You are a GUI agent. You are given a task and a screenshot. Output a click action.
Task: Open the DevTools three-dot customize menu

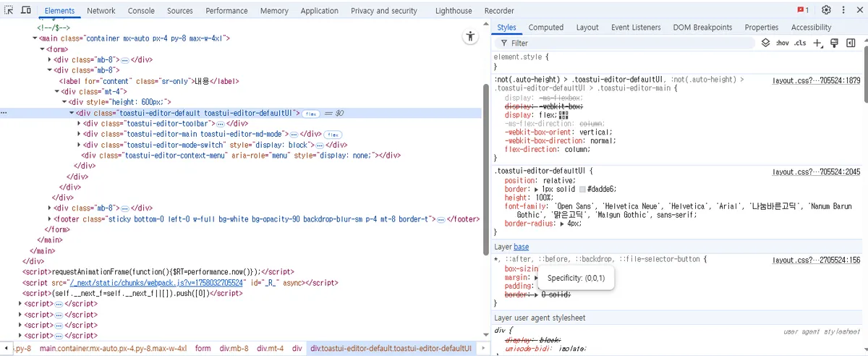pyautogui.click(x=843, y=10)
